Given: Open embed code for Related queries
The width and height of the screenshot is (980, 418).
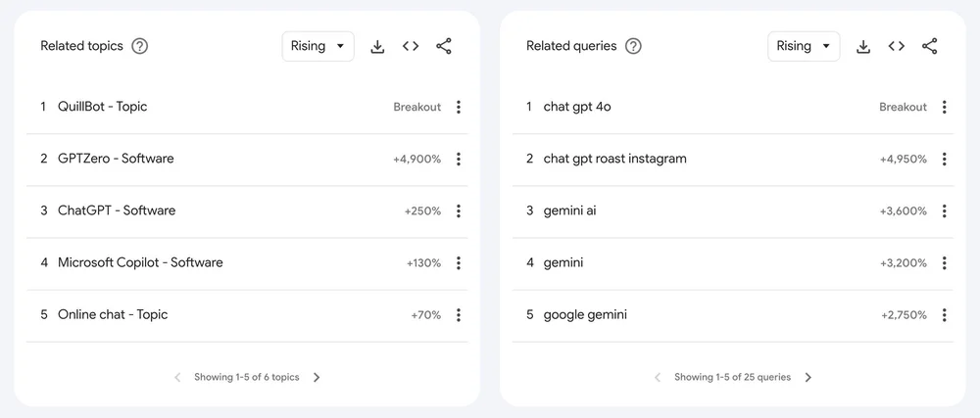Looking at the screenshot, I should click(897, 46).
